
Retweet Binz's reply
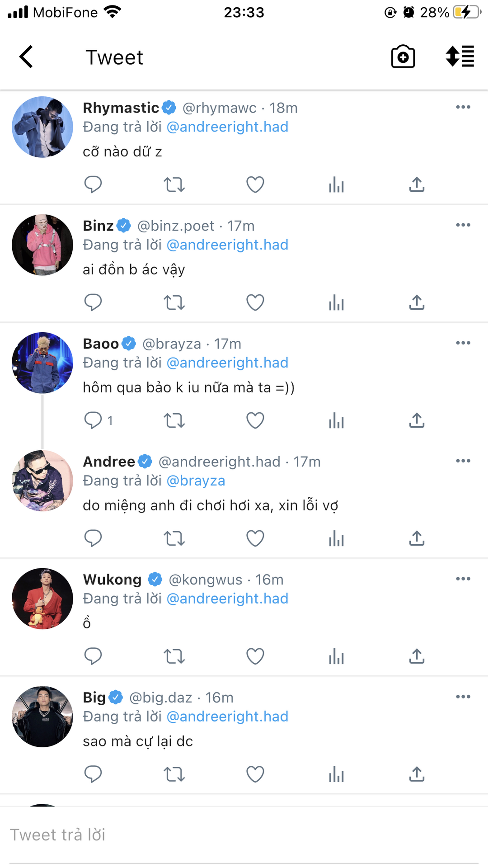click(x=174, y=302)
